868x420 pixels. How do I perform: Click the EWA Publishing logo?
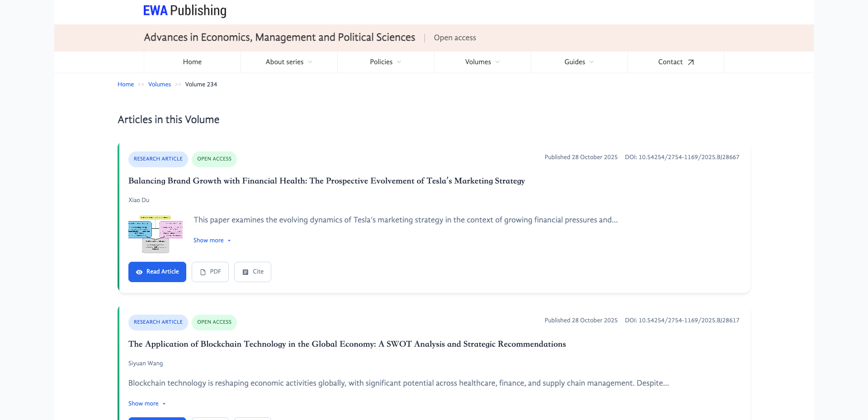(184, 10)
